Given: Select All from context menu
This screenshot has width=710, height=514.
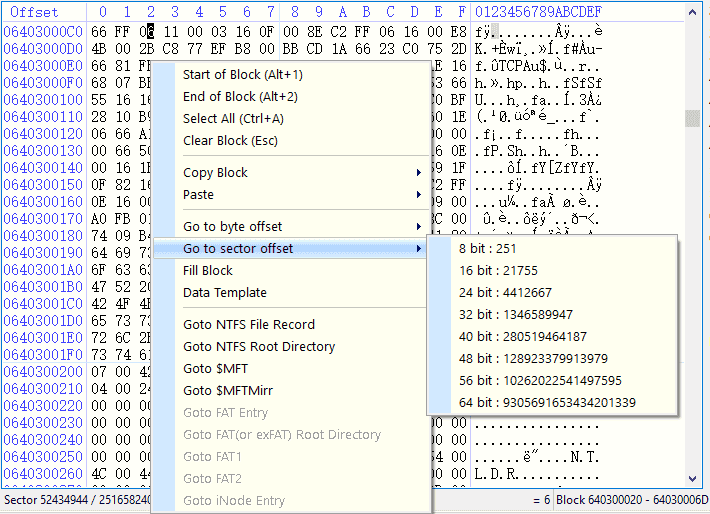Looking at the screenshot, I should click(233, 119).
